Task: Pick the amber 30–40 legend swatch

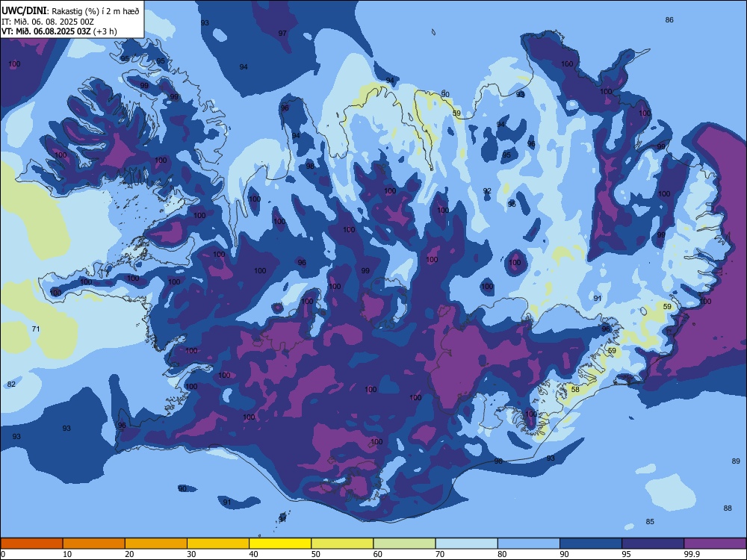Action: pyautogui.click(x=218, y=544)
